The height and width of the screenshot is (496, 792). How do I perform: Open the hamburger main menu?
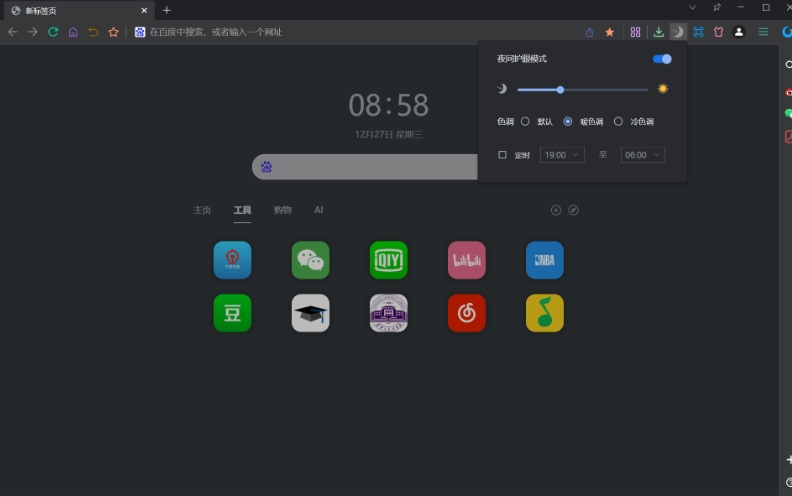(763, 32)
